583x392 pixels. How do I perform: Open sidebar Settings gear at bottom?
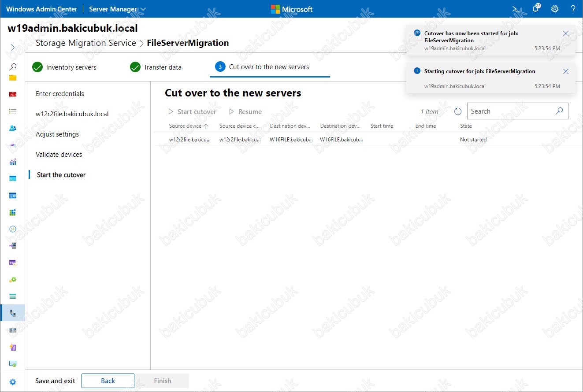[12, 382]
